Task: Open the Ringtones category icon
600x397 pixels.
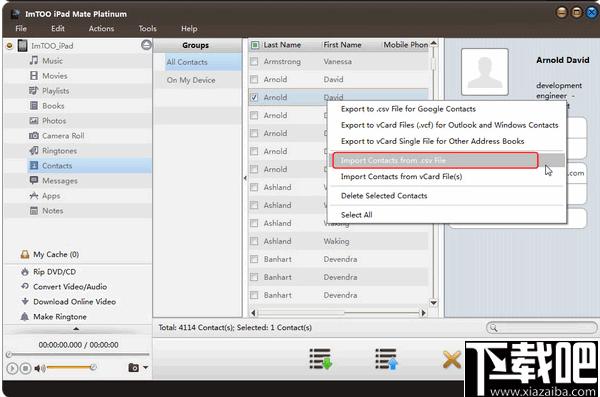Action: (34, 150)
